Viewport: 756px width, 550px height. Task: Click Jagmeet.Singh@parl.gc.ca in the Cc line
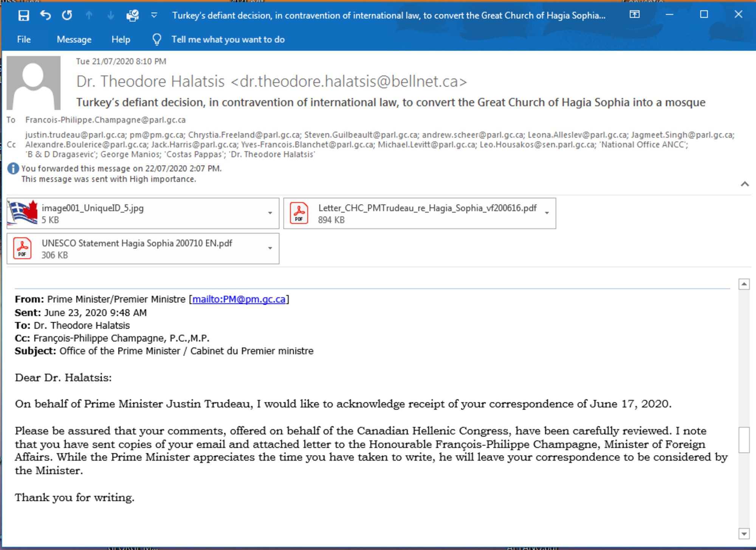(x=682, y=135)
